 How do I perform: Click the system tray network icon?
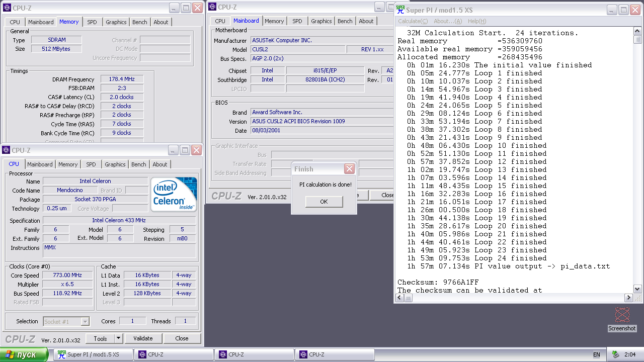(x=615, y=354)
